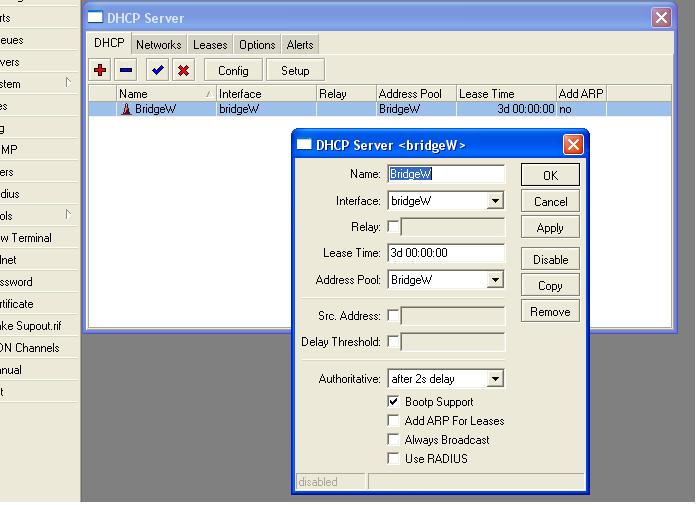Close the DHCP Server bridgeW dialog
The width and height of the screenshot is (698, 505).
pyautogui.click(x=573, y=144)
